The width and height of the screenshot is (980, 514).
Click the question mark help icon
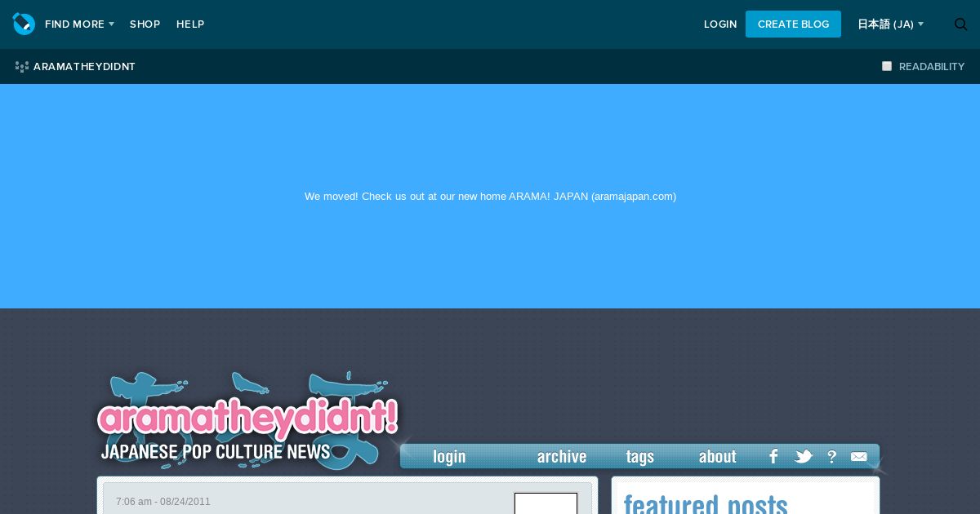click(831, 457)
